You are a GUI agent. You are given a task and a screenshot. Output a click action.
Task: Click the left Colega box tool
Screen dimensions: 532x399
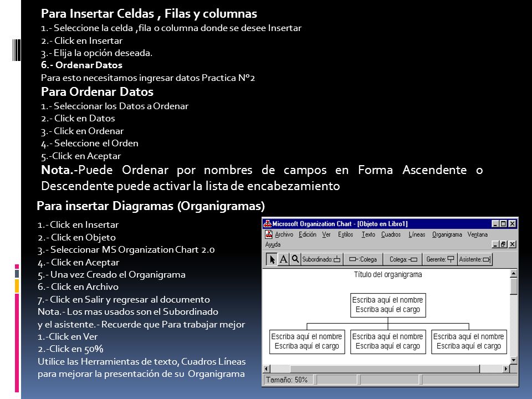363,259
